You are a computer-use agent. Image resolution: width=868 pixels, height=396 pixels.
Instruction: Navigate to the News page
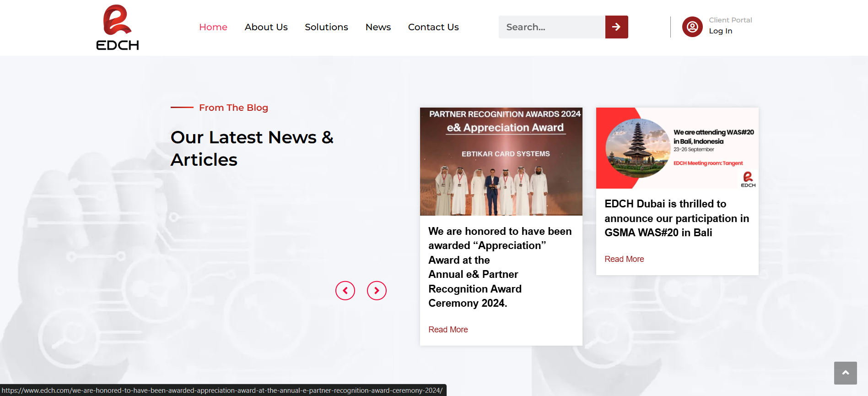pos(378,27)
